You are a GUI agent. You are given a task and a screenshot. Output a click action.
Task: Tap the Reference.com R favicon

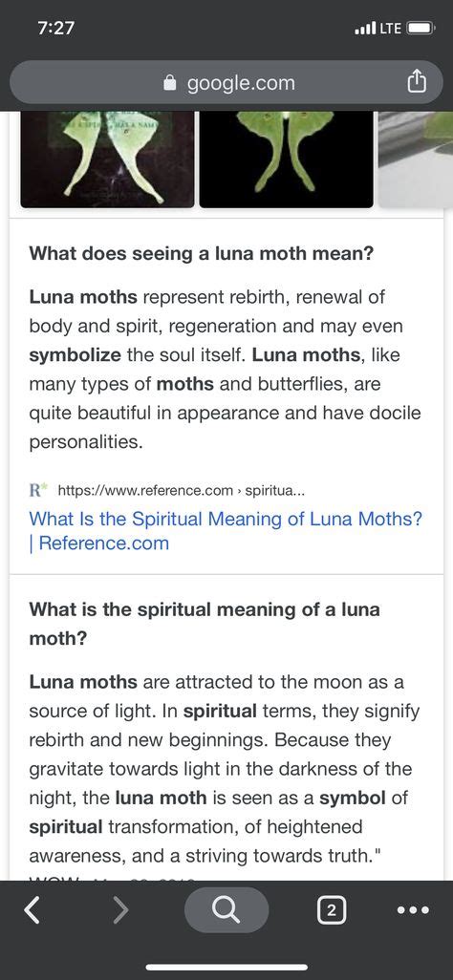[38, 490]
